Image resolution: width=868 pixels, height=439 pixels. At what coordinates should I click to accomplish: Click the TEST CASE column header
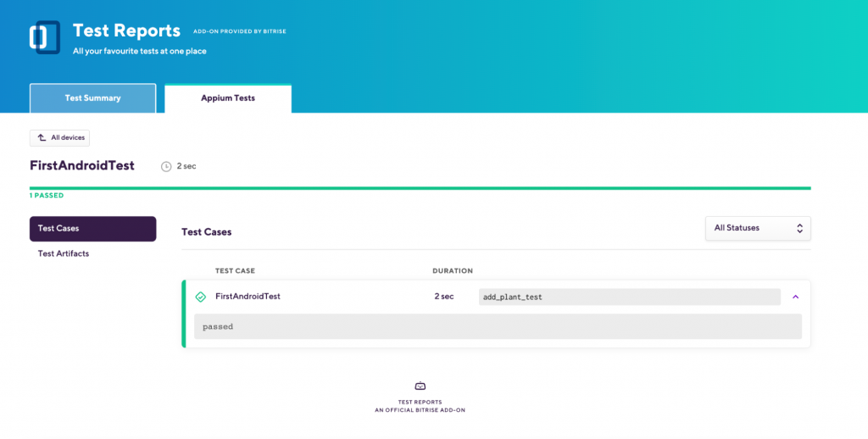click(x=236, y=270)
